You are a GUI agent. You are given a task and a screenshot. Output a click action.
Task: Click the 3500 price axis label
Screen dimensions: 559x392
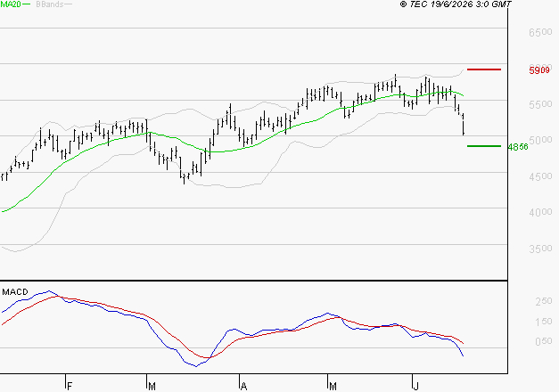click(540, 249)
